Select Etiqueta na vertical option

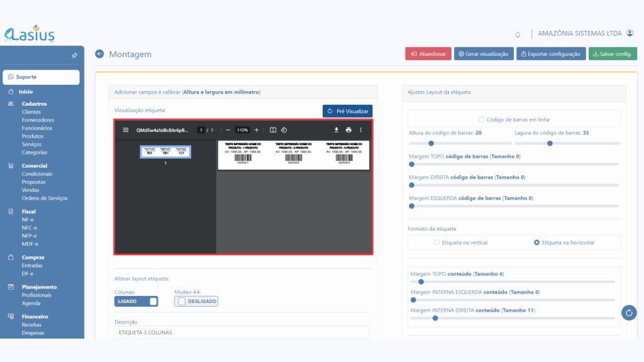pyautogui.click(x=437, y=243)
